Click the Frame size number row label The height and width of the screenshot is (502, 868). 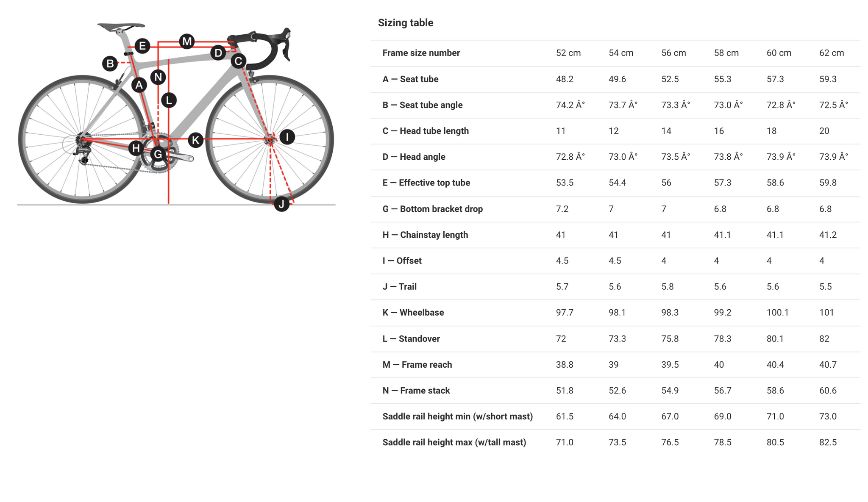pyautogui.click(x=421, y=53)
